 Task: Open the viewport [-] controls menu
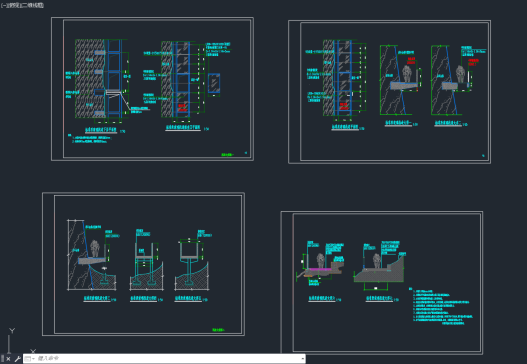click(x=3, y=5)
